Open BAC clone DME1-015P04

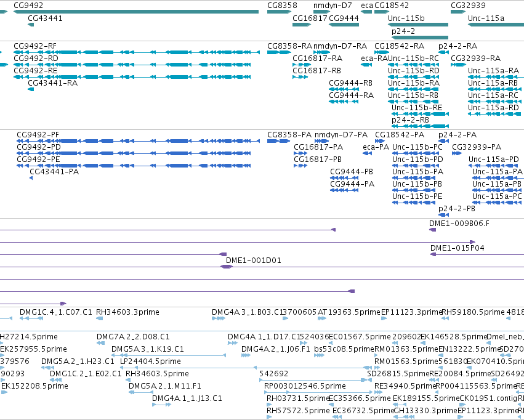pyautogui.click(x=457, y=248)
